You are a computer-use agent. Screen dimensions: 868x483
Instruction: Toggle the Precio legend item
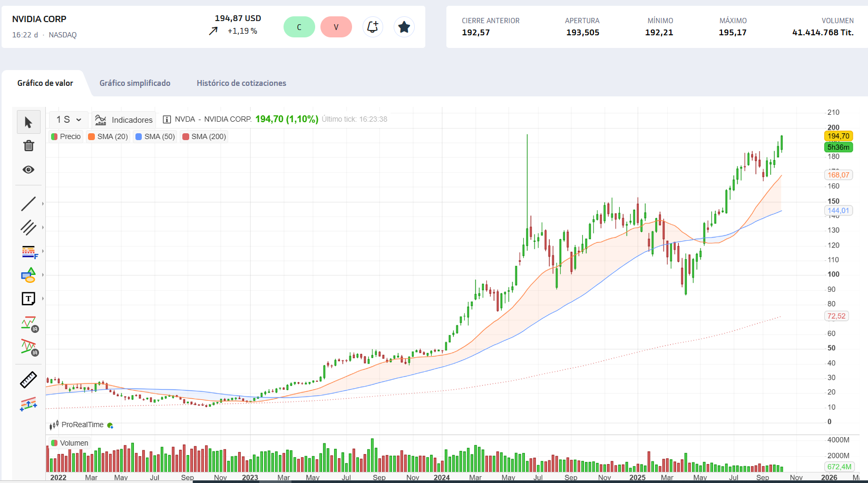(x=66, y=136)
